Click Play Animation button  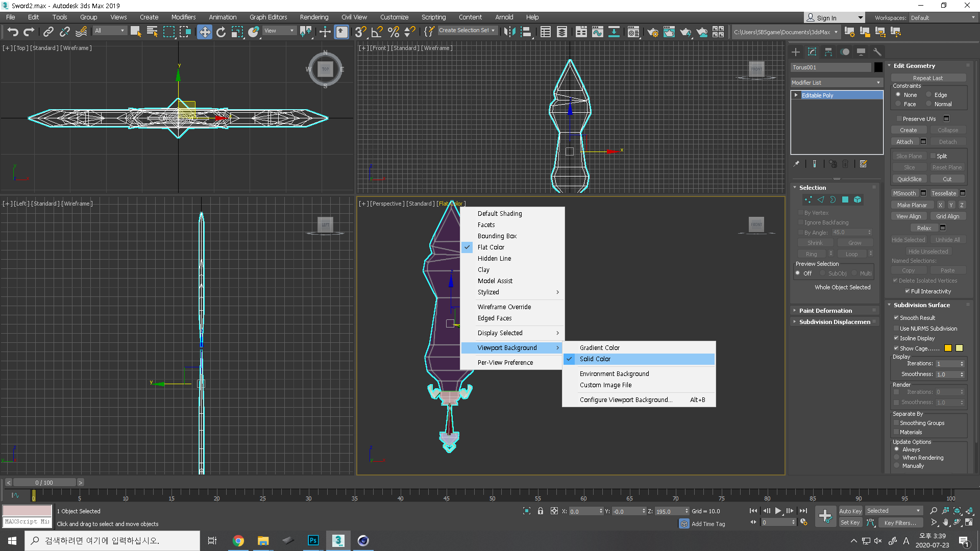[778, 511]
